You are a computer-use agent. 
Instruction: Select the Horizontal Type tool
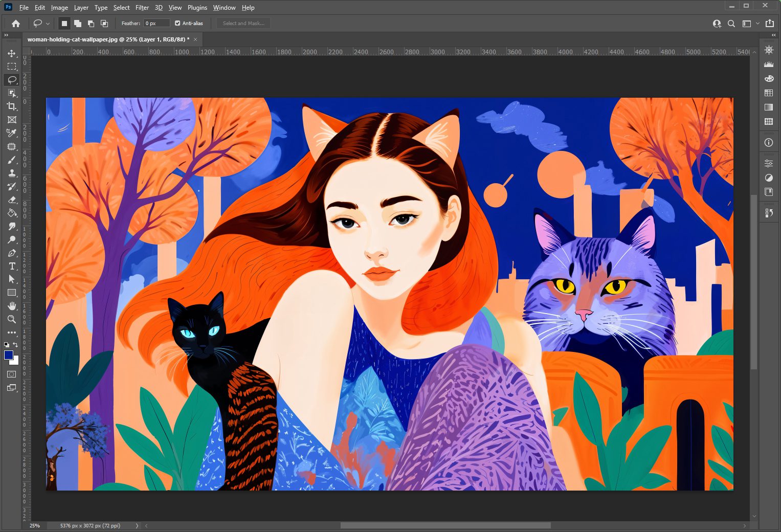coord(12,266)
